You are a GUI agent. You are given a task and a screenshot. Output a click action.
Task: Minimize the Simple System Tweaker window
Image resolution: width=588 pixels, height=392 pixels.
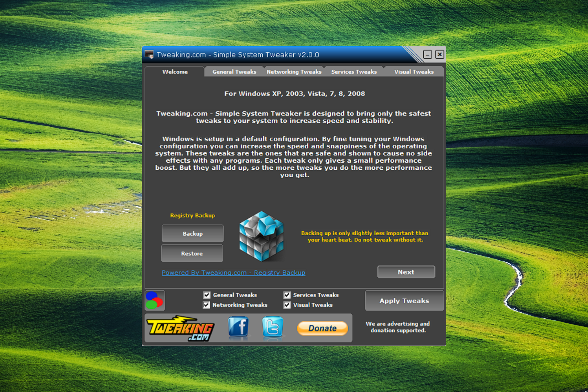(x=427, y=55)
